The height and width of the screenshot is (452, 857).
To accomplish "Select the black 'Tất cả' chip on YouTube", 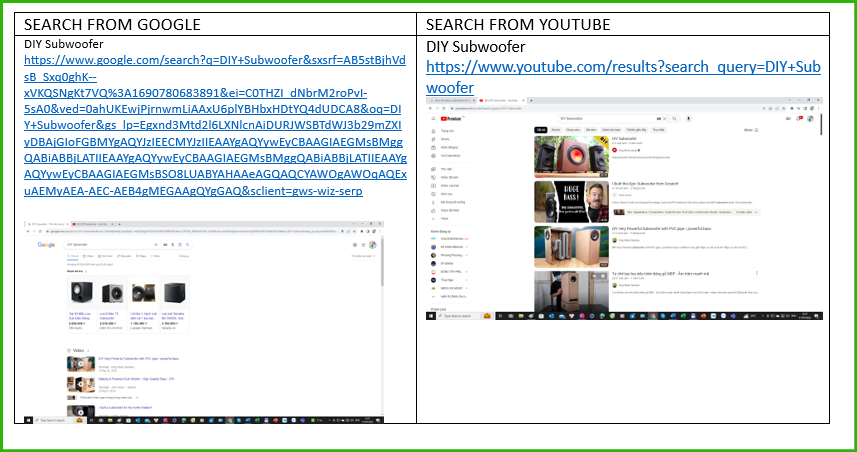I will point(541,130).
